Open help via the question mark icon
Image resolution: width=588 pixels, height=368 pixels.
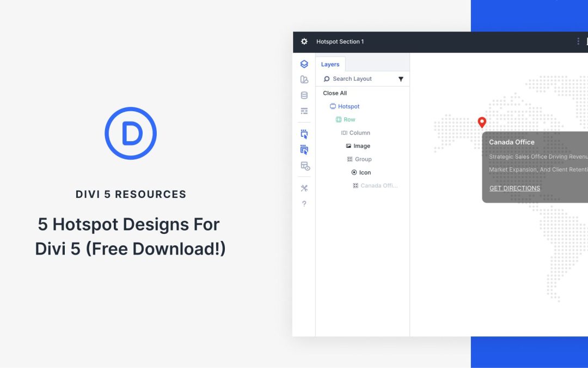[x=304, y=204]
